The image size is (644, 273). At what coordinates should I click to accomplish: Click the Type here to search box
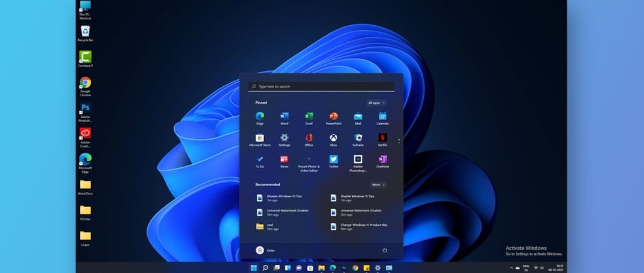click(x=321, y=86)
